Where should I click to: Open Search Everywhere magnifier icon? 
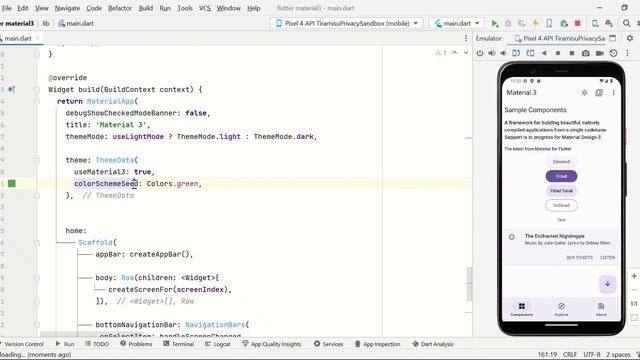[627, 24]
